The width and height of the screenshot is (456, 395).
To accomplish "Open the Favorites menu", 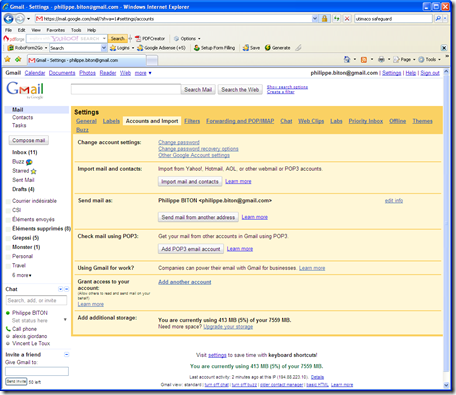I will [x=56, y=30].
